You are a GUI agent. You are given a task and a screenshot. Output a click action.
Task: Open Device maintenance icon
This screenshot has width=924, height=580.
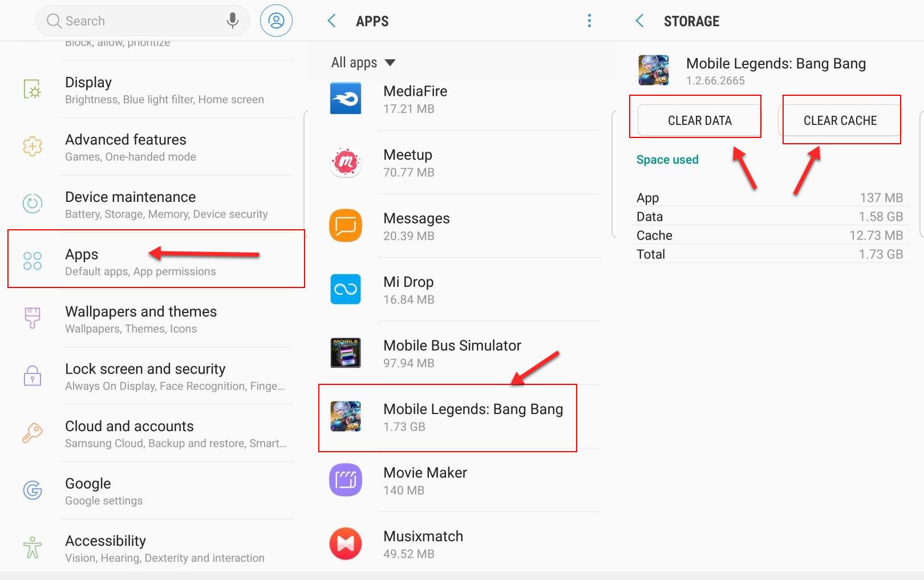[x=33, y=204]
